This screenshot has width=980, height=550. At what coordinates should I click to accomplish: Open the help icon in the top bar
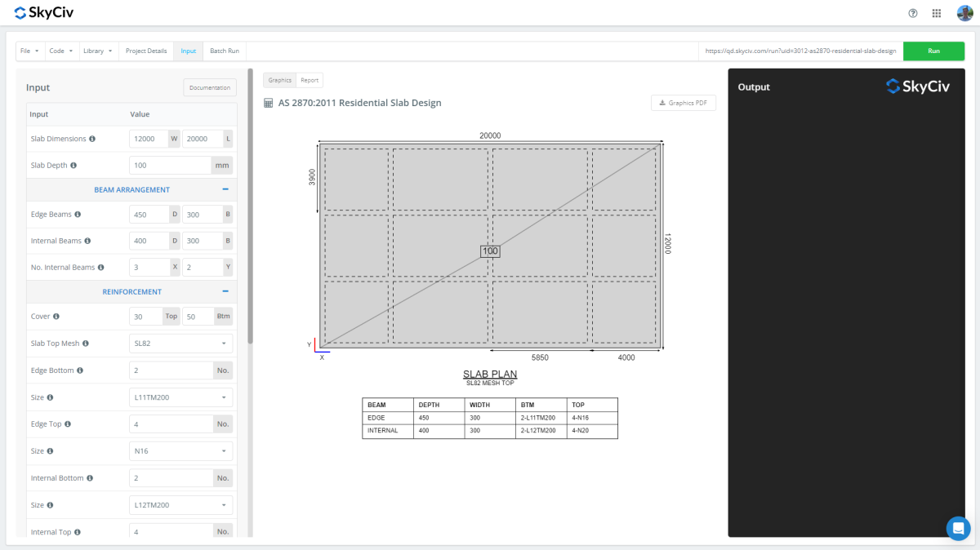[912, 13]
